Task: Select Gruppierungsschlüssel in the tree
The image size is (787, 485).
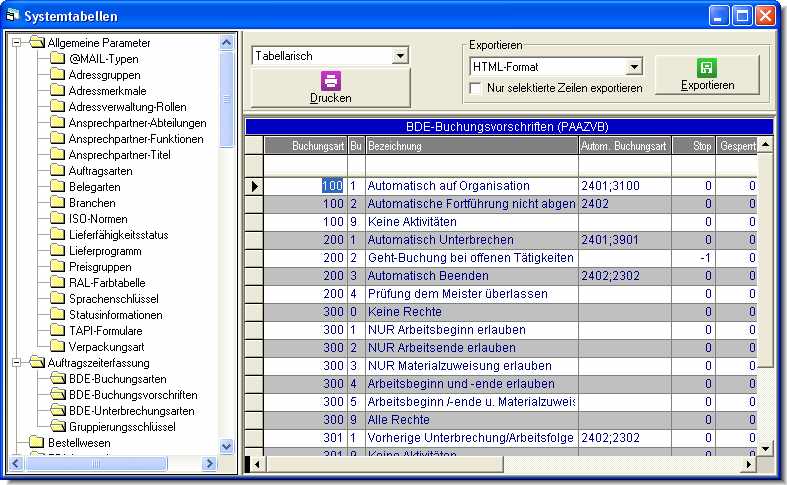Action: click(x=122, y=427)
